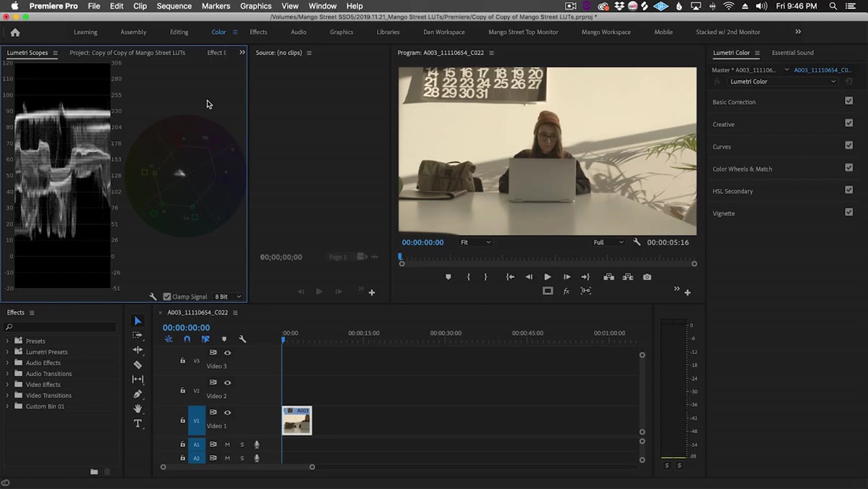Select the Type tool
Viewport: 868px width, 489px height.
coord(138,424)
